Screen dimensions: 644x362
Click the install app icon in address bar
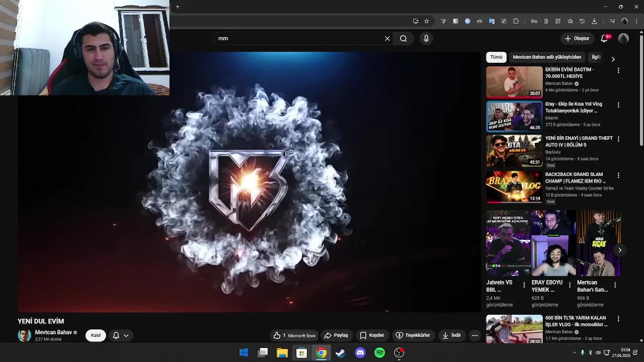coord(416,21)
